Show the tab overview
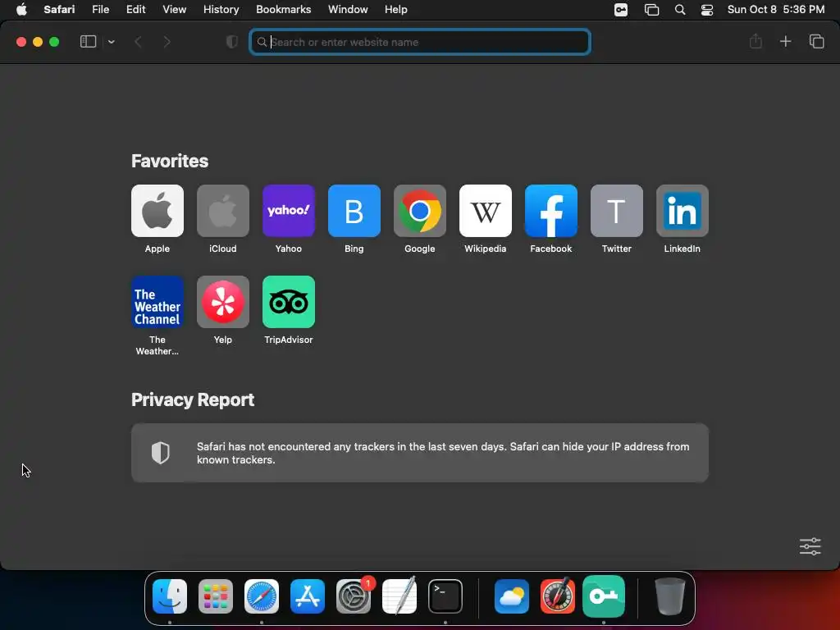Screen dimensions: 840x630 click(816, 41)
